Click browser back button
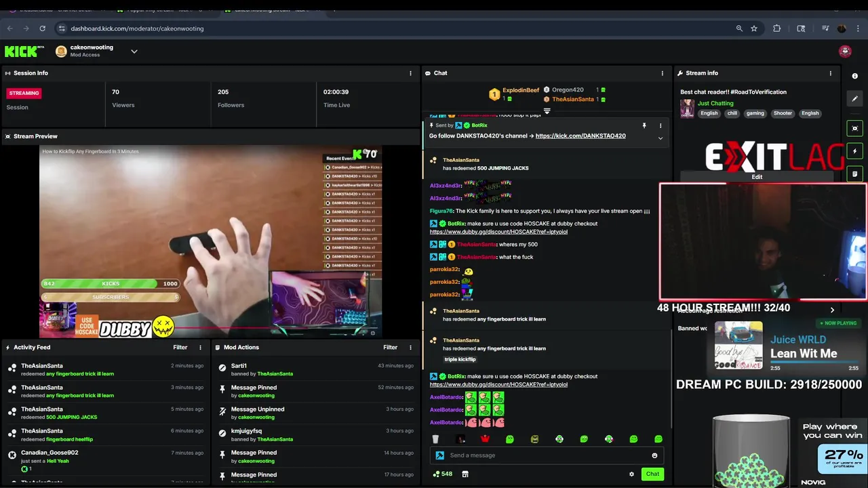This screenshot has height=488, width=868. pos(9,28)
